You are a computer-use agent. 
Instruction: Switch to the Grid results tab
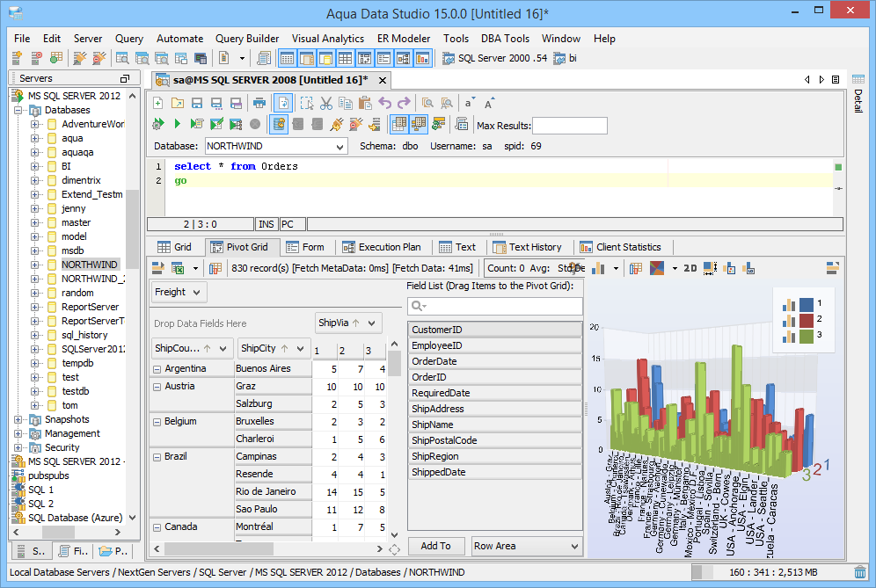pyautogui.click(x=174, y=247)
